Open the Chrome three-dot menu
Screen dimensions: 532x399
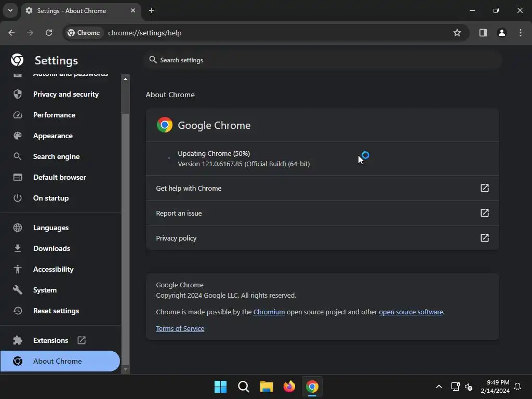coord(521,33)
